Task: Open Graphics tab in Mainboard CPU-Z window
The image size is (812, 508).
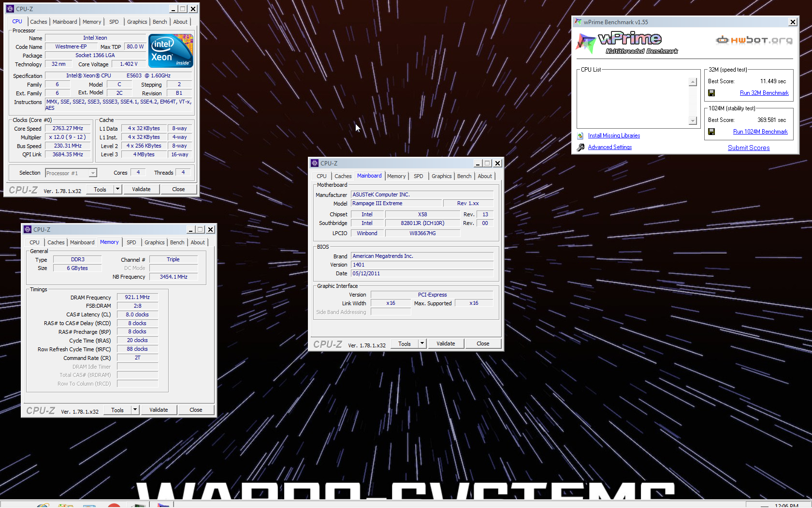Action: (x=442, y=176)
